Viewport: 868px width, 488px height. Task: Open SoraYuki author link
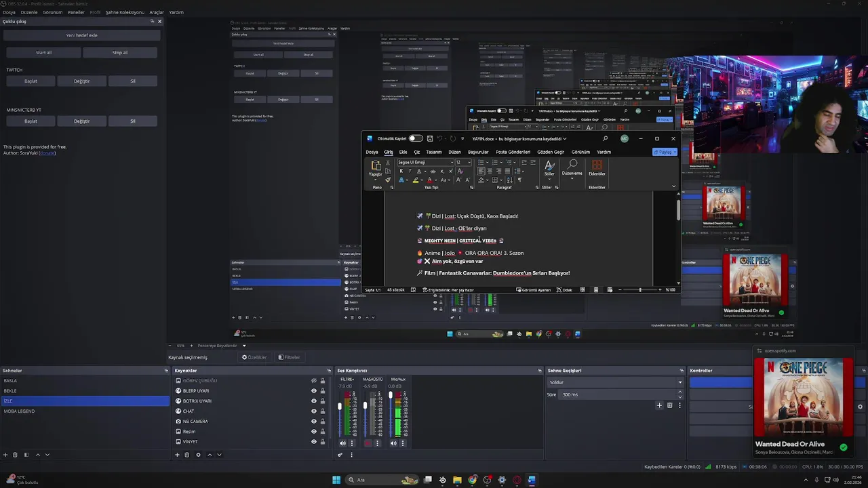pyautogui.click(x=47, y=153)
